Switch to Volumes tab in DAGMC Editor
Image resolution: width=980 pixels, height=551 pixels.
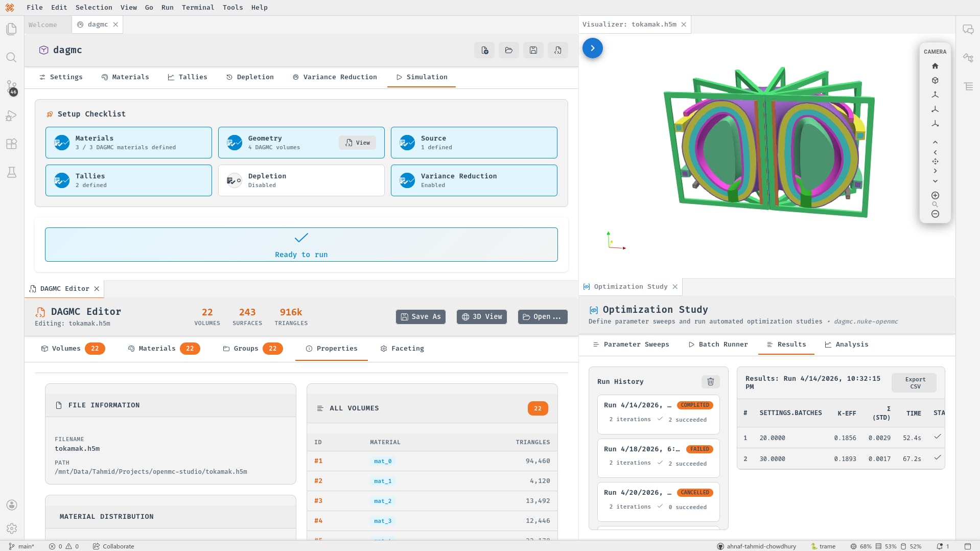[x=73, y=349]
